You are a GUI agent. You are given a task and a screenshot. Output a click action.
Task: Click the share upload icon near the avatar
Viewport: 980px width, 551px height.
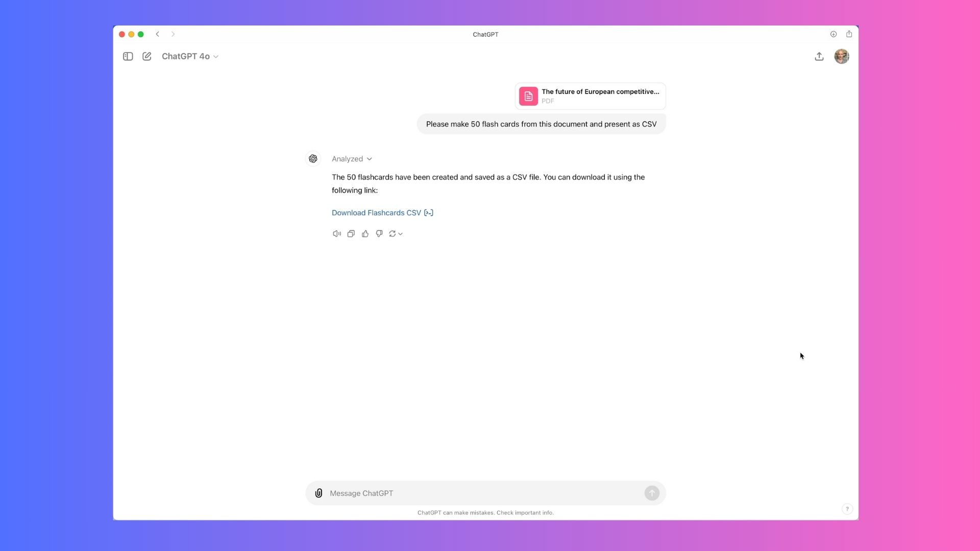(819, 56)
